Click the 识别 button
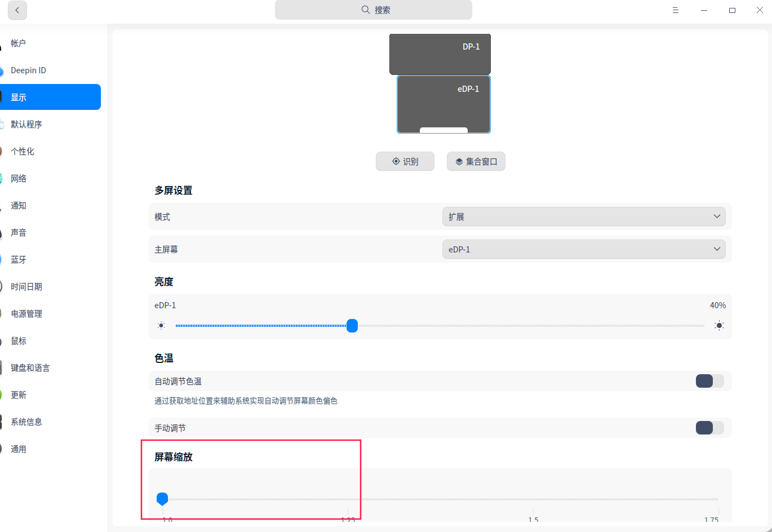Screen dimensions: 772x532 click(x=405, y=162)
